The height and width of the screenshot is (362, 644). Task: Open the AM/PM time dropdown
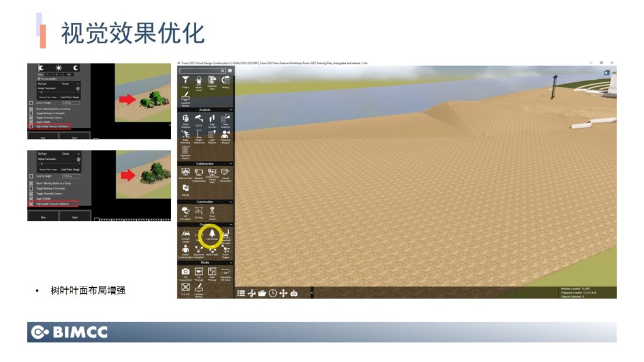pos(69,74)
